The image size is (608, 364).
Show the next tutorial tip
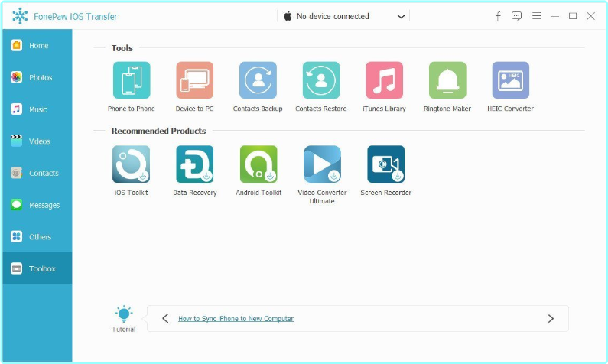[551, 318]
